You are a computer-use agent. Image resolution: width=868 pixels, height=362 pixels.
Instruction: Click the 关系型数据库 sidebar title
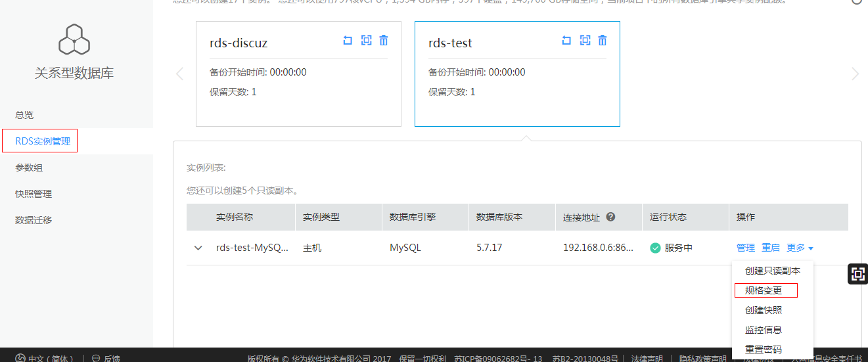coord(74,74)
